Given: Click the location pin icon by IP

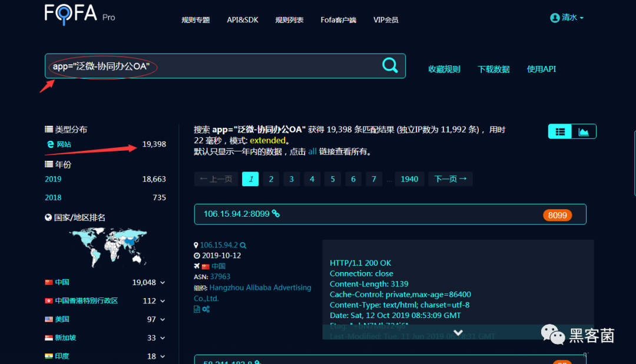Looking at the screenshot, I should (196, 245).
